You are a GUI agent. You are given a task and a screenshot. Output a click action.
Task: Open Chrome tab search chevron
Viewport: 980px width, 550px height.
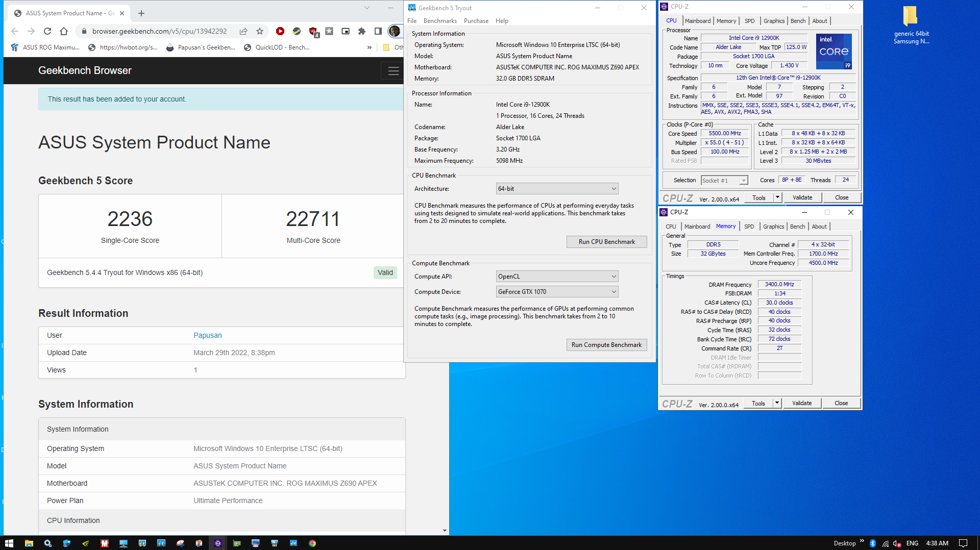366,8
